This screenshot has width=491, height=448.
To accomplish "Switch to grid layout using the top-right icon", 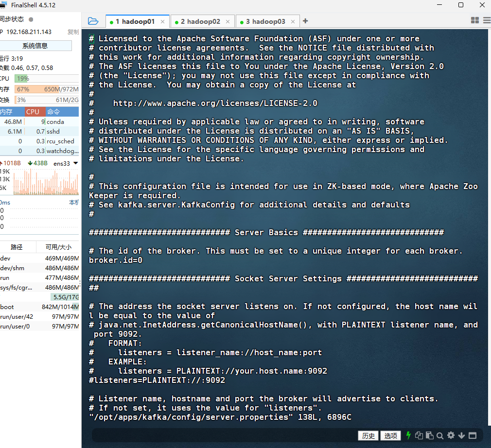I will (x=475, y=20).
